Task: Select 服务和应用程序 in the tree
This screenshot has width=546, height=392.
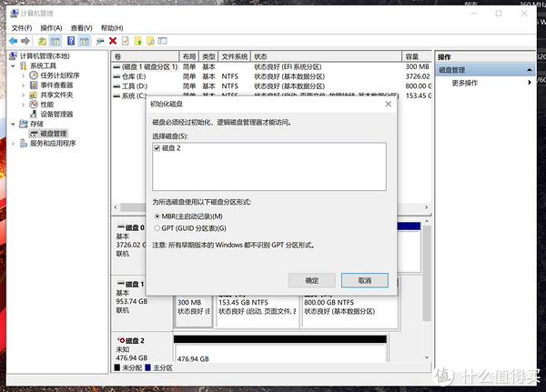Action: (x=53, y=143)
